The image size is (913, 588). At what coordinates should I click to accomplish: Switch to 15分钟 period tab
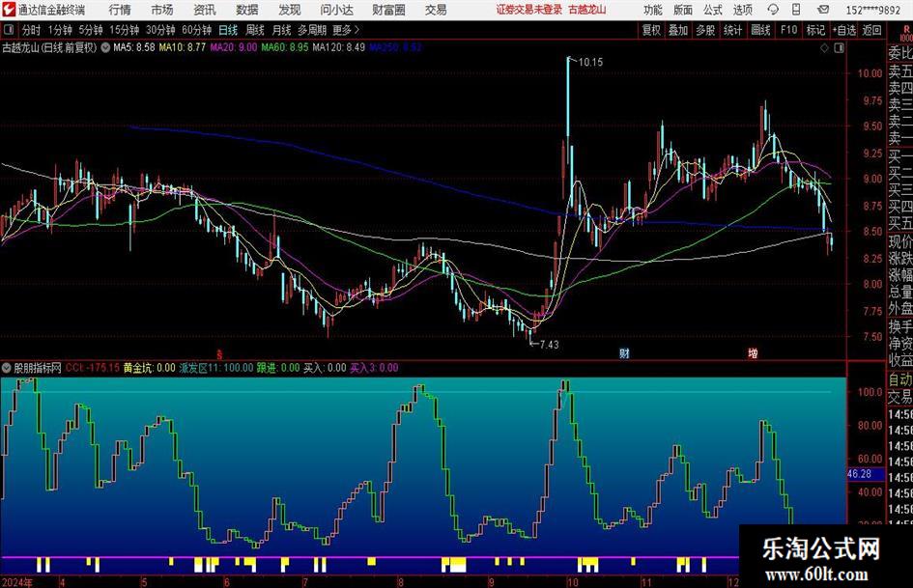tap(125, 30)
